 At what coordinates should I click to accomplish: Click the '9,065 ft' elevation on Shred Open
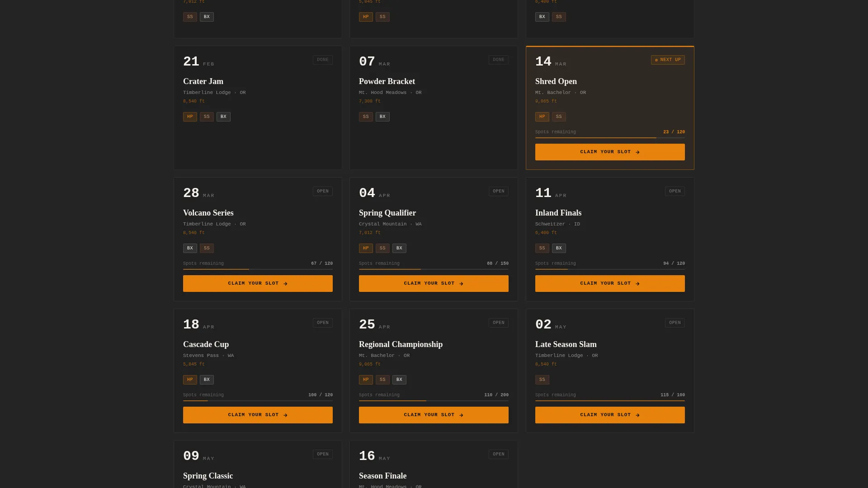546,102
